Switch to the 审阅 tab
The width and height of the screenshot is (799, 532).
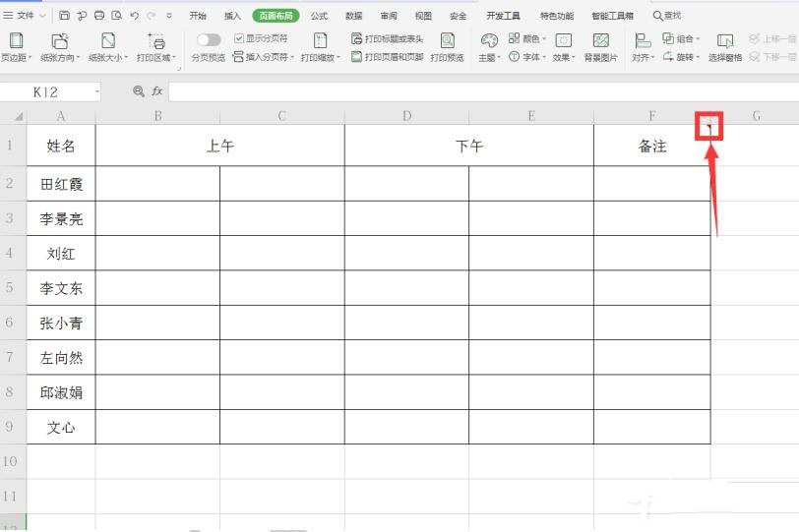(x=389, y=16)
